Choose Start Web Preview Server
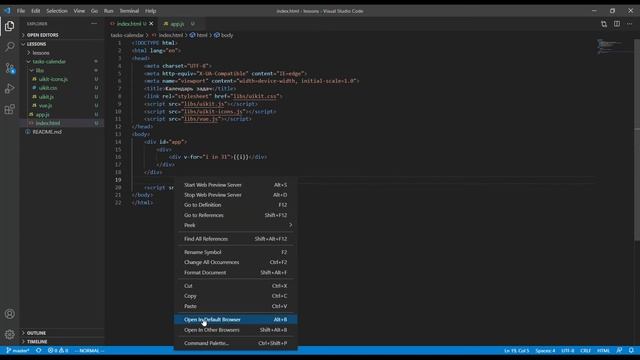 pyautogui.click(x=236, y=185)
